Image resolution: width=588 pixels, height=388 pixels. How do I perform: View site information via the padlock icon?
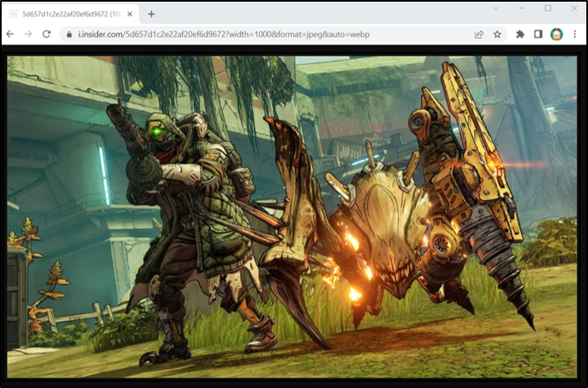pos(69,34)
